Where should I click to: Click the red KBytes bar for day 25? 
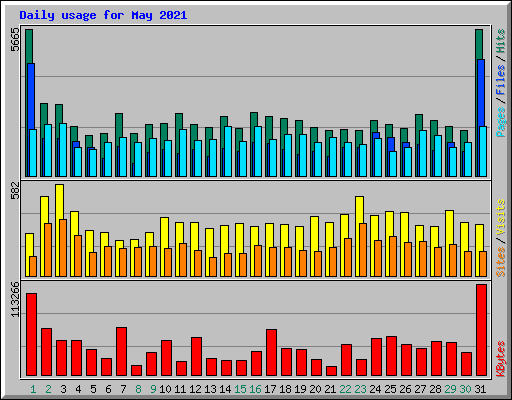point(392,356)
